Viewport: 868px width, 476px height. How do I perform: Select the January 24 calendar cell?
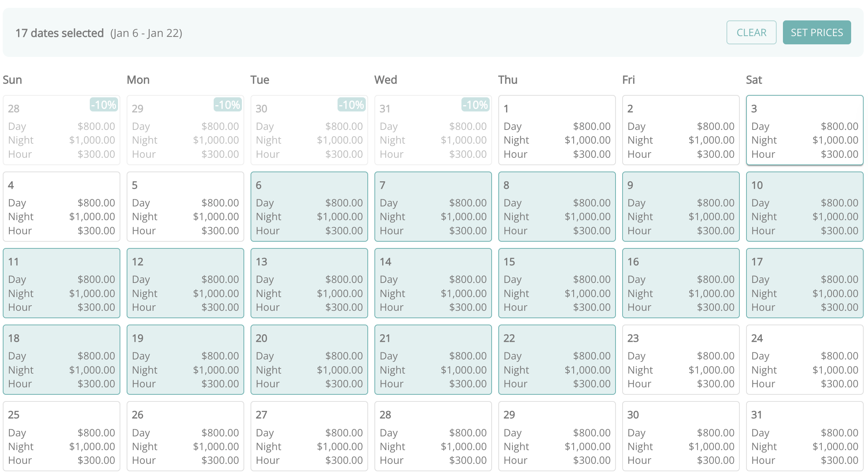tap(804, 359)
